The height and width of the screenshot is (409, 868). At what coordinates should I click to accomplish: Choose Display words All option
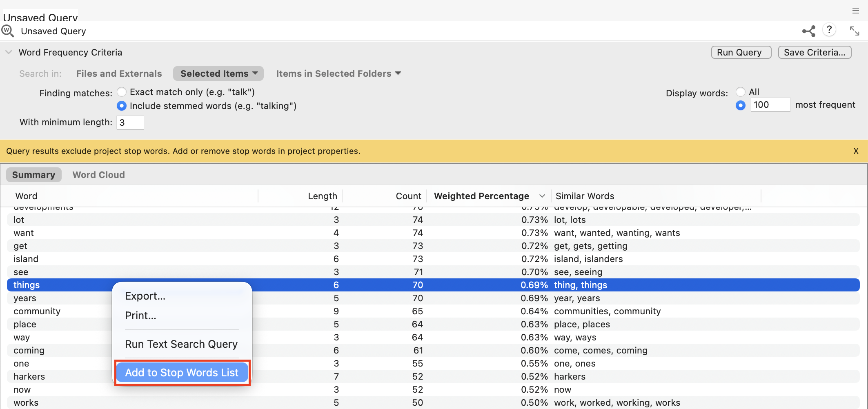tap(741, 92)
